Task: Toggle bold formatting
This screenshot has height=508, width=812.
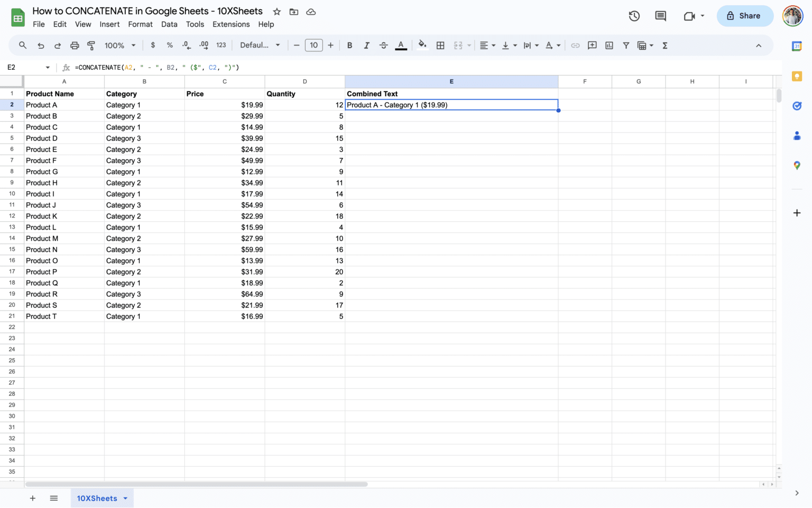Action: (x=349, y=45)
